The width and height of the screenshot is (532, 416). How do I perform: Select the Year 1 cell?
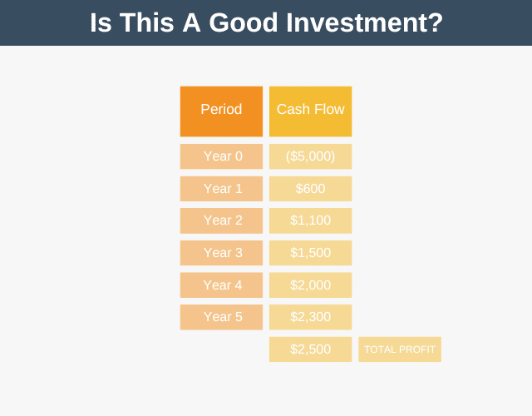click(x=221, y=189)
